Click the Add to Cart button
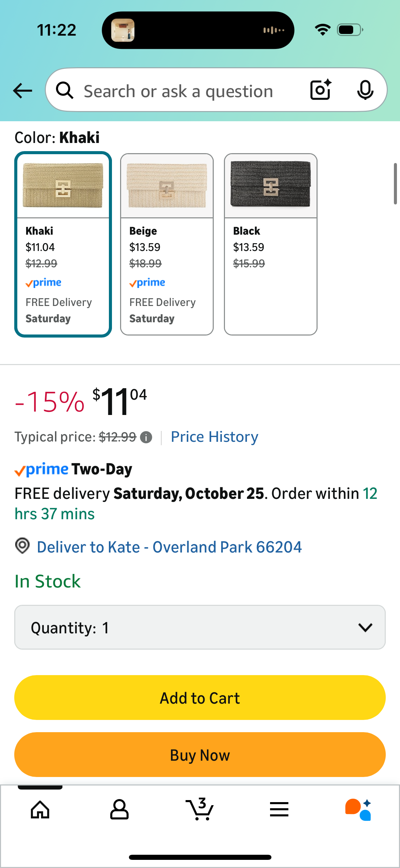 point(200,698)
